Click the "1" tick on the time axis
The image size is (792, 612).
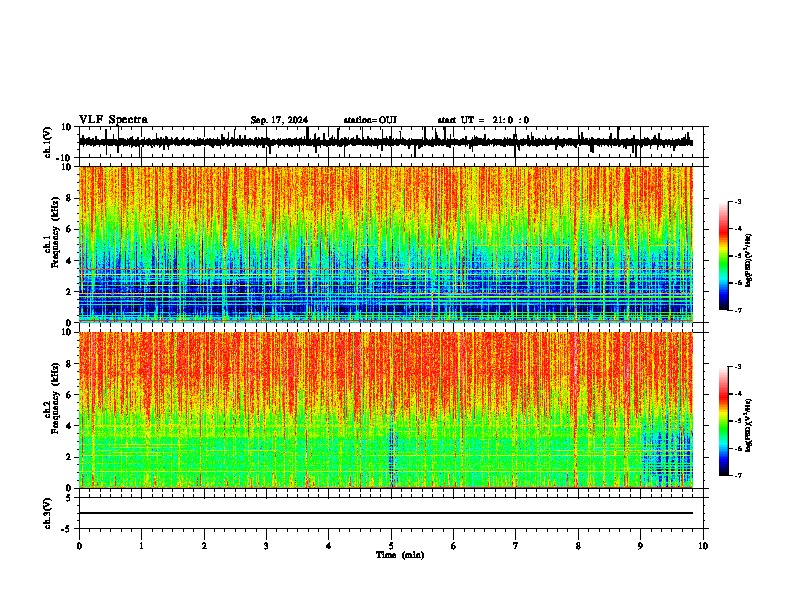141,546
